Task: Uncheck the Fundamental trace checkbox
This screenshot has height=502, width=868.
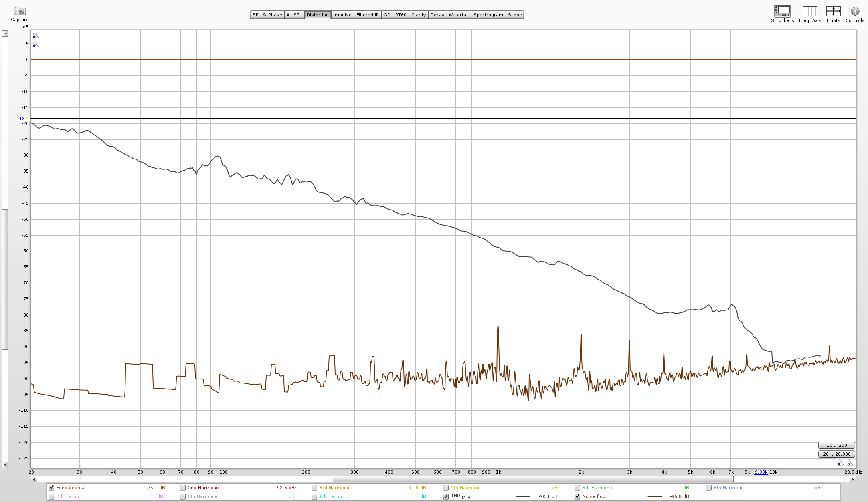Action: [x=51, y=488]
